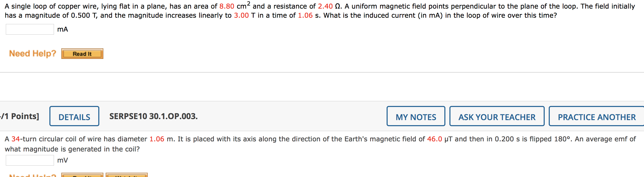Viewport: 644px width, 177px height.
Task: Open the MY NOTES panel
Action: tap(416, 116)
